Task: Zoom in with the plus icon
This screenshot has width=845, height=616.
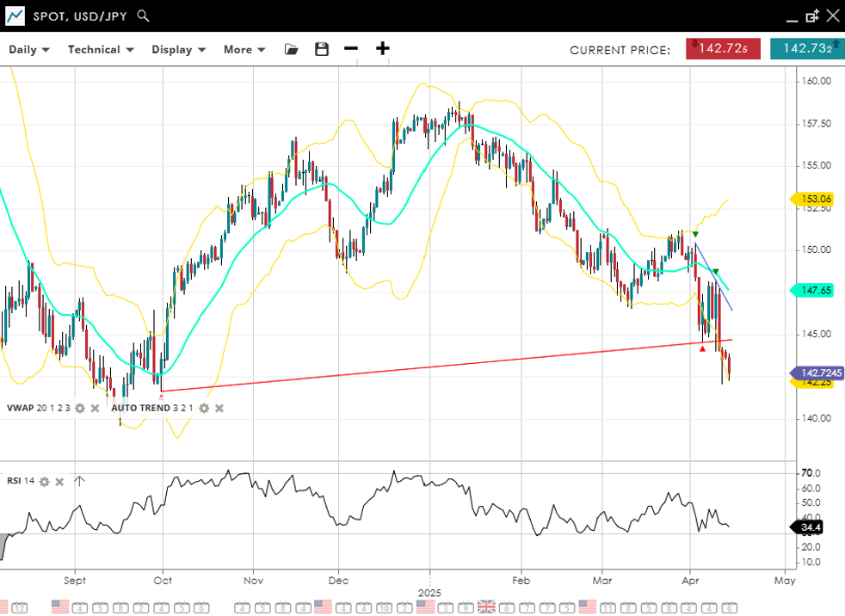Action: point(382,49)
